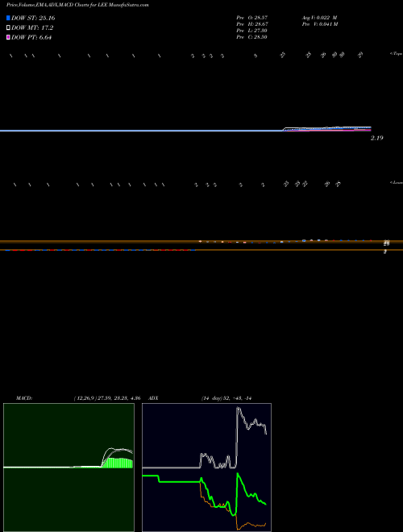Click the '<-Lows' label at right edge

[x=396, y=182]
